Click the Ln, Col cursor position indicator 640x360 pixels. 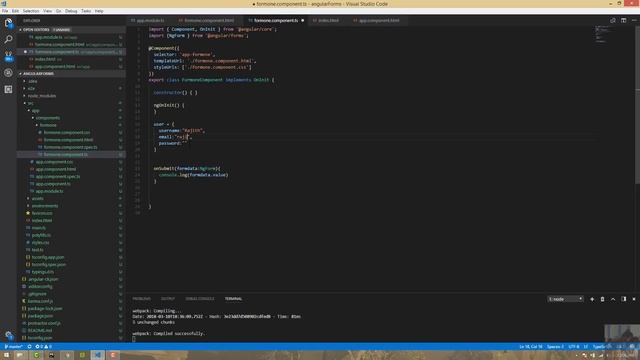click(531, 347)
